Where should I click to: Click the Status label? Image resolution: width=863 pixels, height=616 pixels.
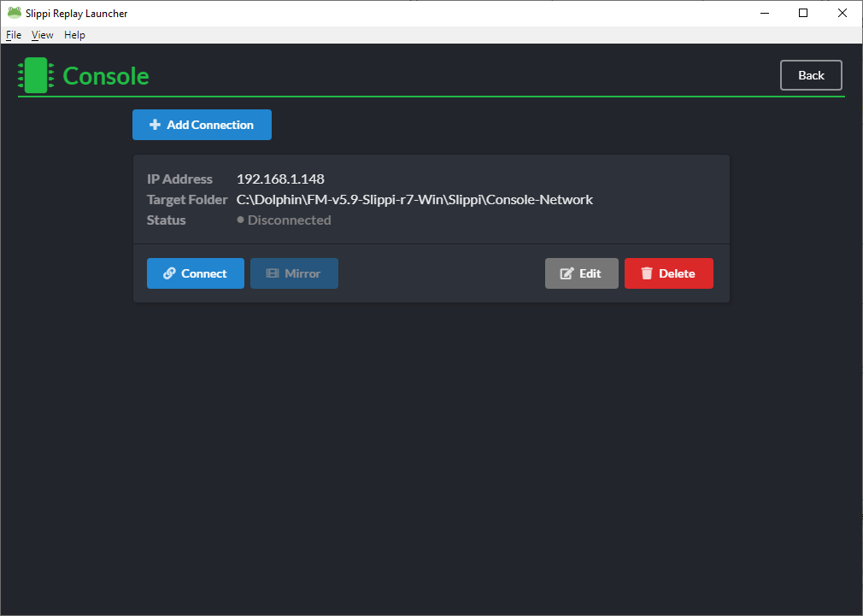point(167,220)
